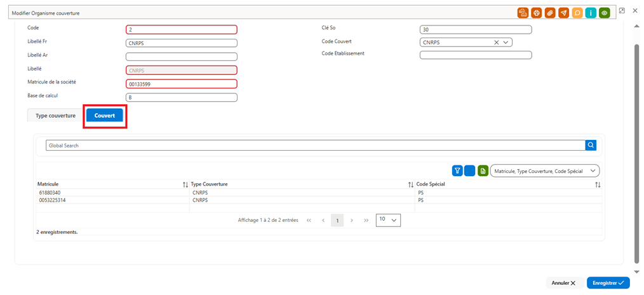
Task: Click the paper plane send icon
Action: (563, 13)
